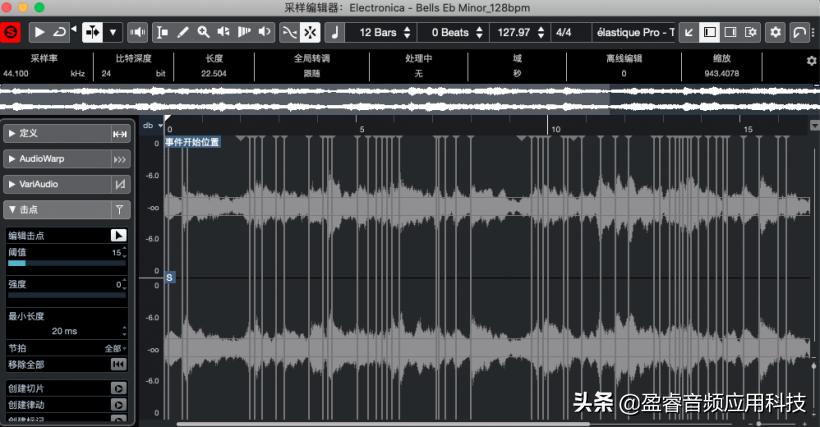Toggle Musical Mode note icon
This screenshot has width=820, height=427.
335,32
